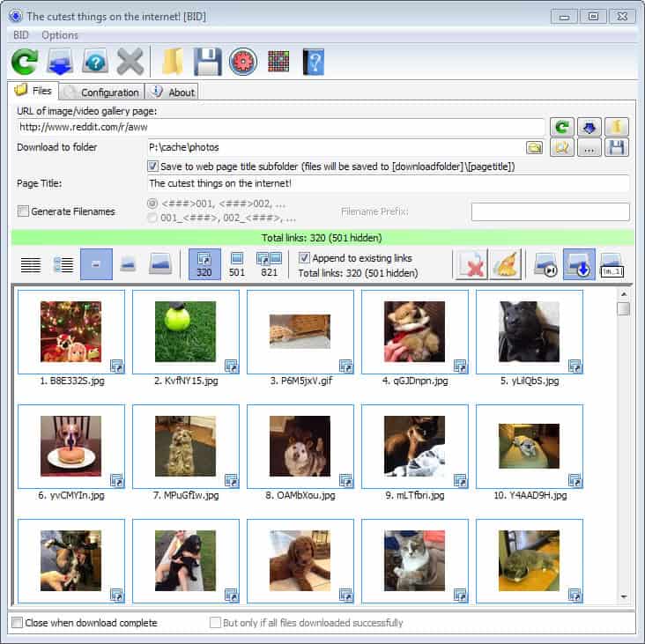The image size is (645, 644).
Task: Click the delete links red X icon
Action: (x=471, y=264)
